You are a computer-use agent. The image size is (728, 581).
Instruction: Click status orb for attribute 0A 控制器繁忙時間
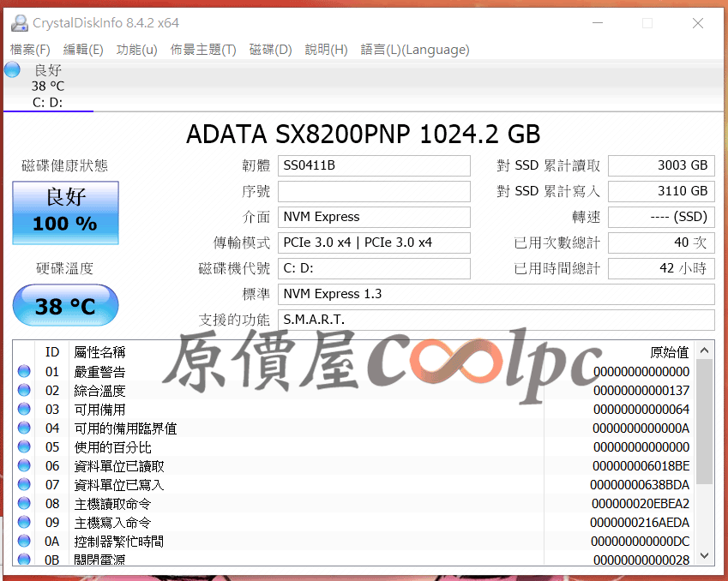tap(24, 541)
